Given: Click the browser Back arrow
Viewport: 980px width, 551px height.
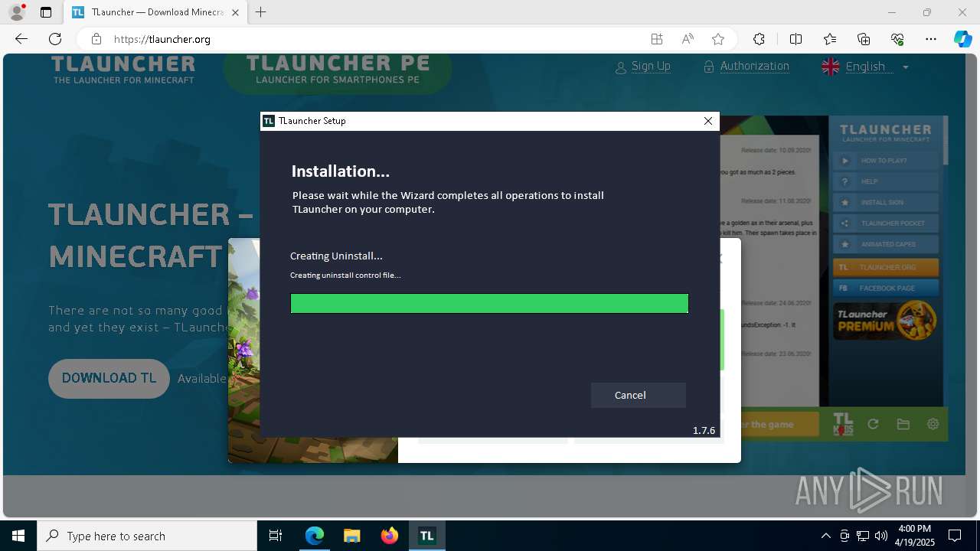Looking at the screenshot, I should coord(21,39).
